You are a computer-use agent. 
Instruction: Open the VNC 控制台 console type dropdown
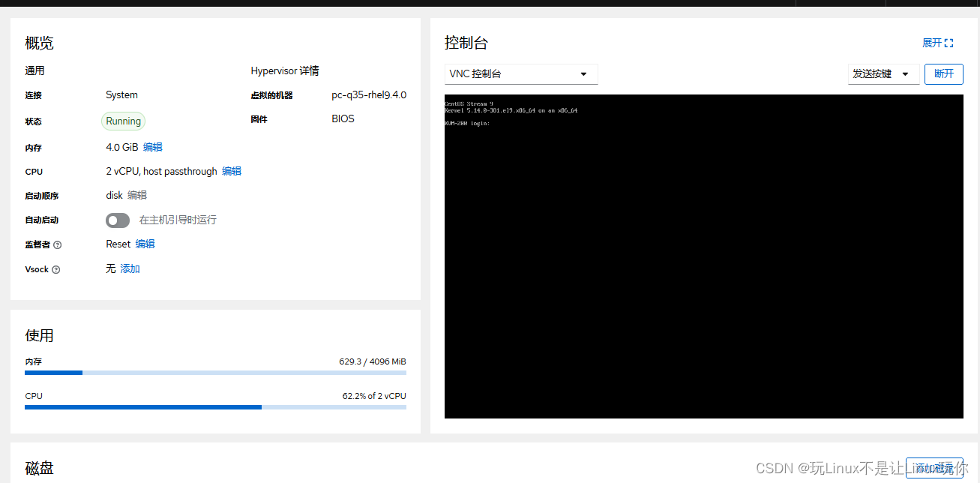[521, 74]
